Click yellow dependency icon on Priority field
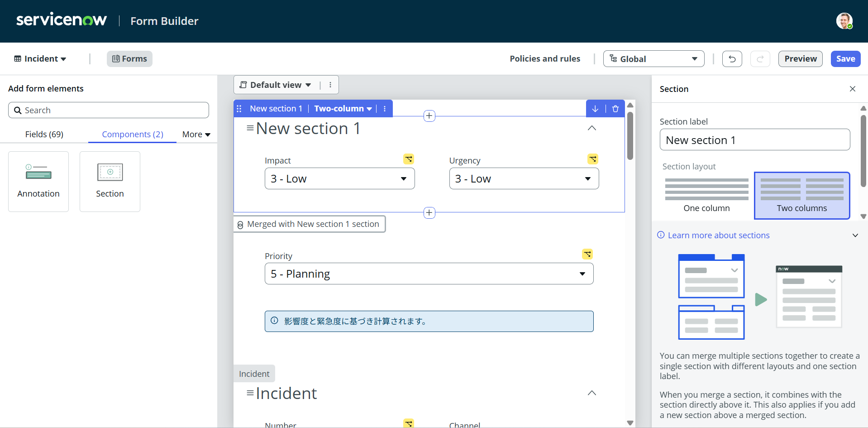Viewport: 868px width, 428px height. pyautogui.click(x=587, y=254)
